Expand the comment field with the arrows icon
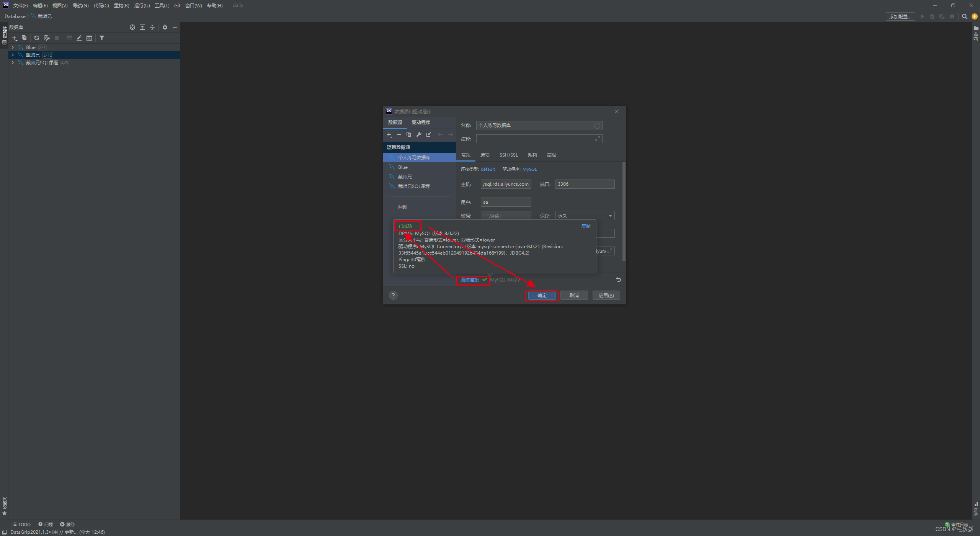 click(598, 139)
